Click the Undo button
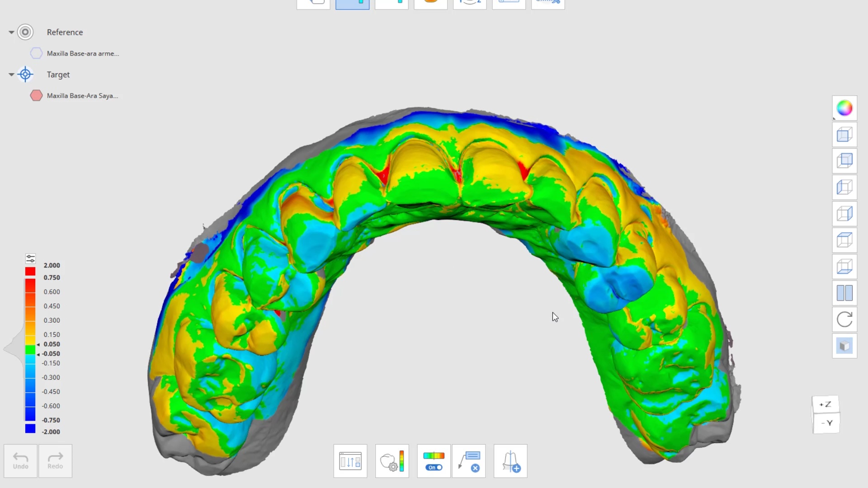The image size is (868, 488). pos(20,461)
